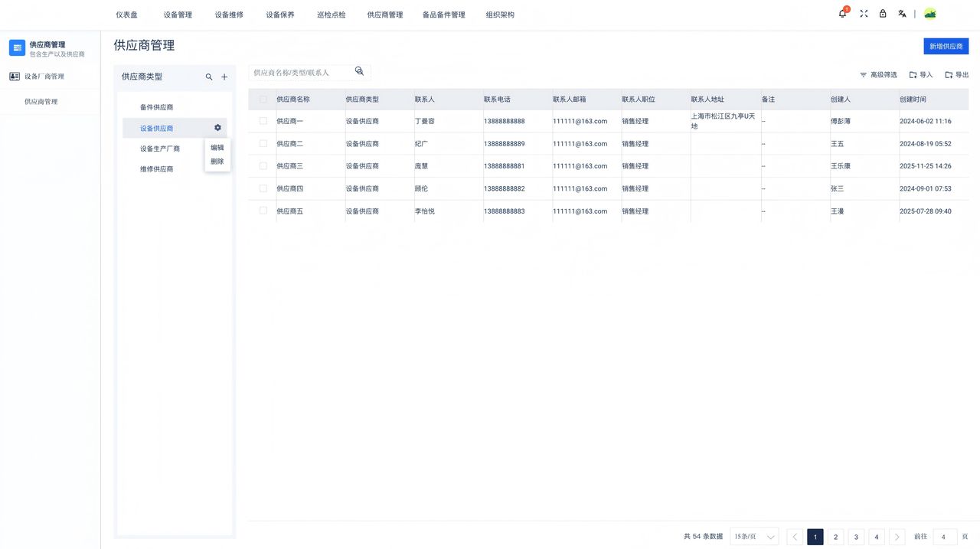The image size is (980, 549).
Task: Click the 导出 export button
Action: [x=957, y=75]
